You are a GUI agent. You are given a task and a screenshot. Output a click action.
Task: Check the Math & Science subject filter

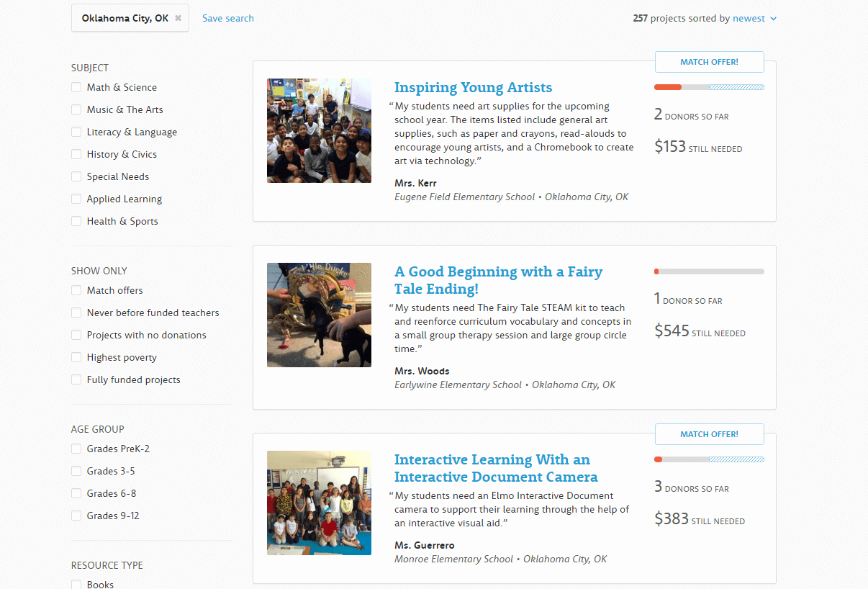[76, 87]
